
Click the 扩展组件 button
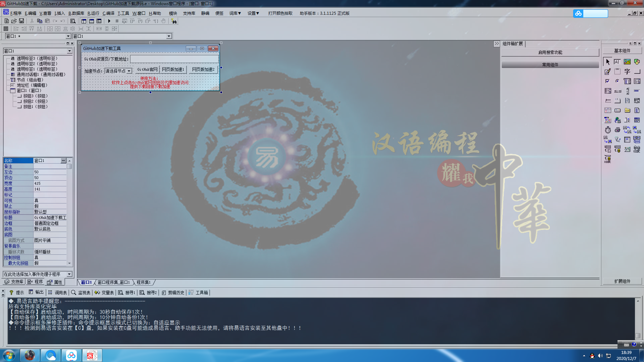[x=622, y=282]
